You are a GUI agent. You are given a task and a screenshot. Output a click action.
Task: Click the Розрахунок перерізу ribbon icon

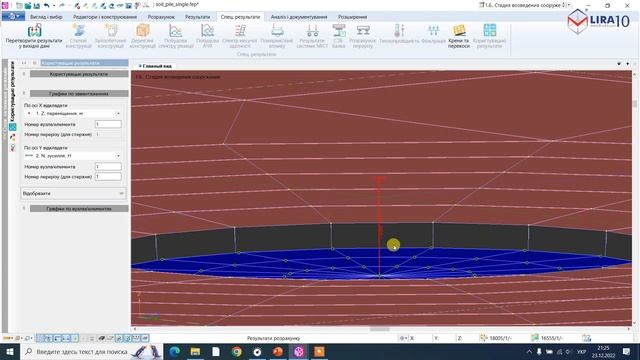[362, 36]
